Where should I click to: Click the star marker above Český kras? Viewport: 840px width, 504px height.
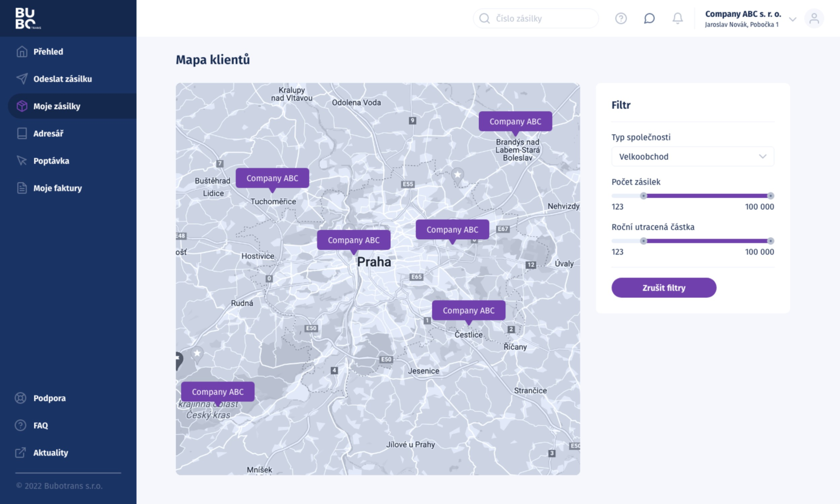point(197,353)
